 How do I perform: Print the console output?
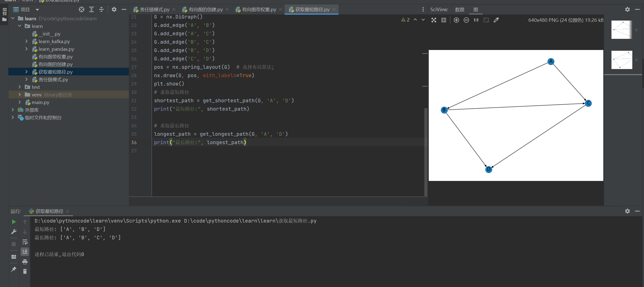point(25,262)
